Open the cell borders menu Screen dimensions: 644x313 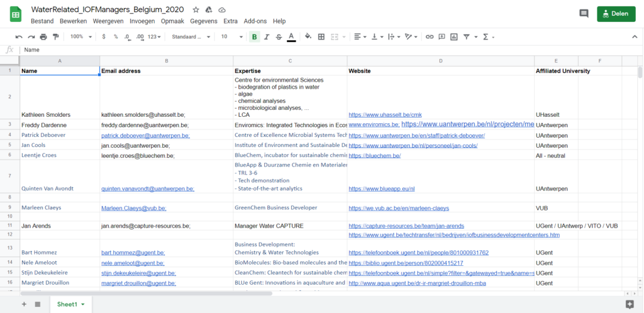pos(321,37)
